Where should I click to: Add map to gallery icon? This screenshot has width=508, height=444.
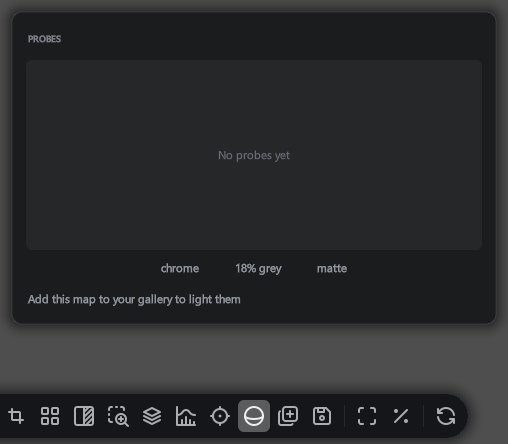288,416
